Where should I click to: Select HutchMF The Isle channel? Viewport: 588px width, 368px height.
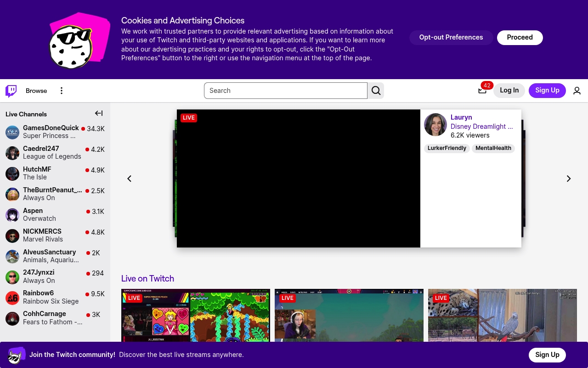point(55,174)
